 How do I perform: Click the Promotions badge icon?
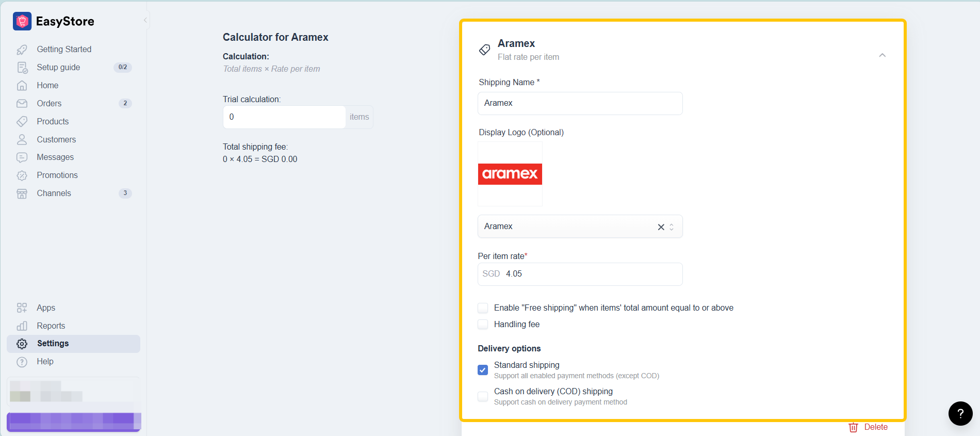pos(22,175)
